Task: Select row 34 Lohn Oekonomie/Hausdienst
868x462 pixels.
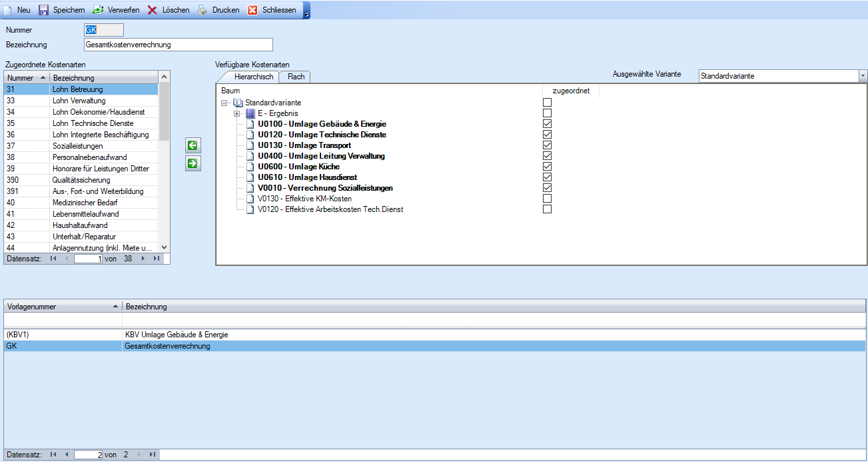Action: point(81,112)
